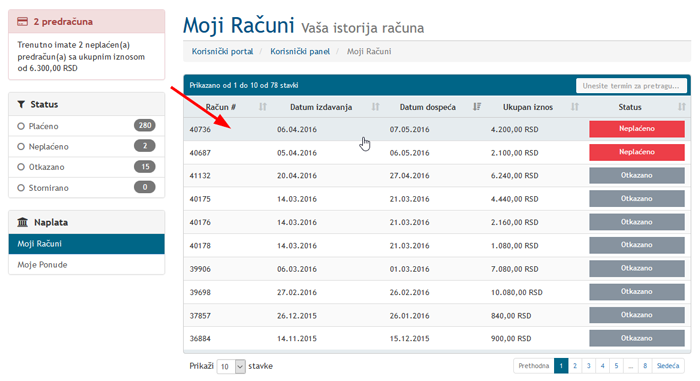Click due date 07.05.2016
This screenshot has height=381, width=700.
click(409, 130)
